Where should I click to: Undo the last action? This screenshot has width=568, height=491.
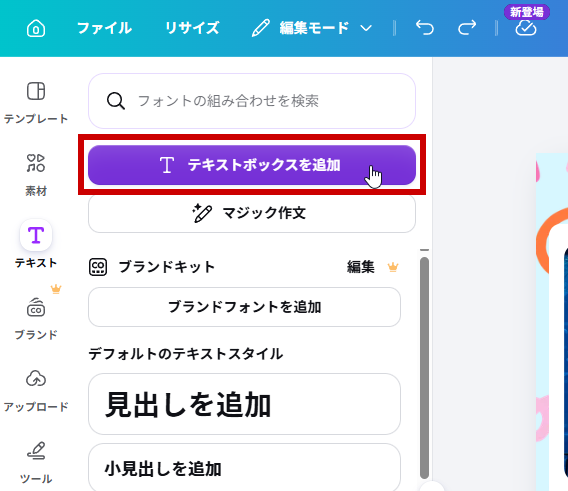point(425,28)
